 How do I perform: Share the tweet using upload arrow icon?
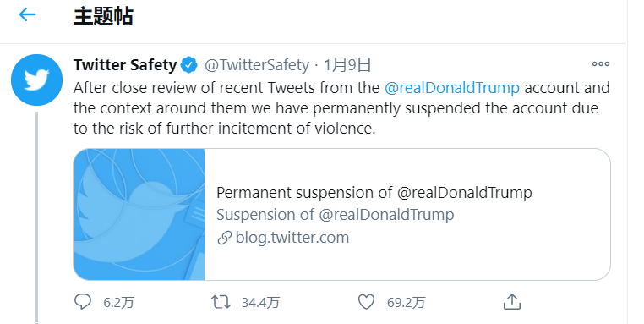pos(512,302)
